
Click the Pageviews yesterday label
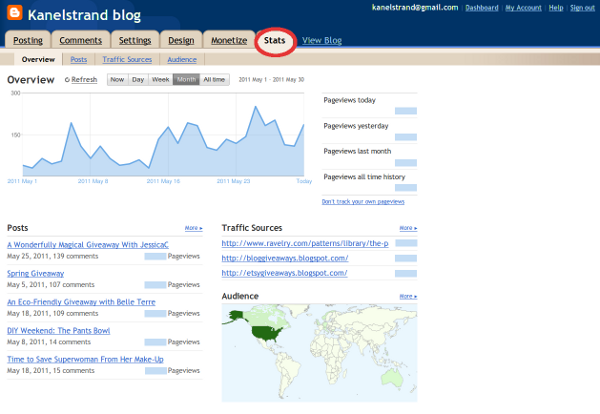[356, 126]
